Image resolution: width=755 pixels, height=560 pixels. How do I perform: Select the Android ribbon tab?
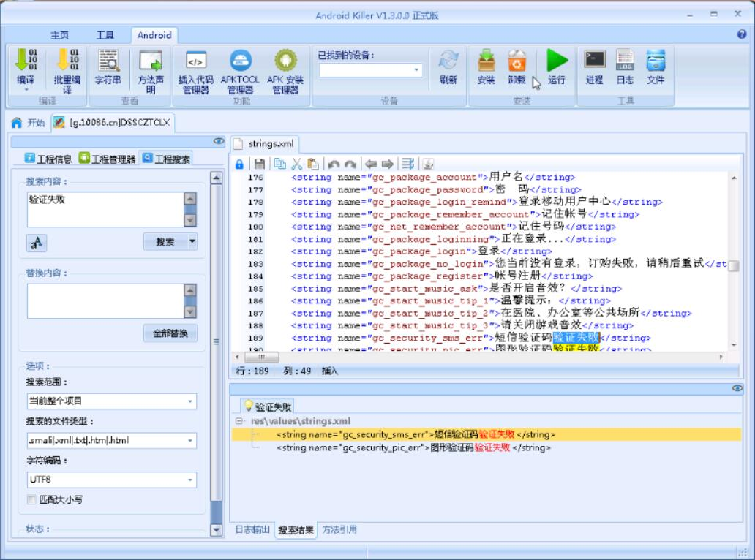pos(154,35)
